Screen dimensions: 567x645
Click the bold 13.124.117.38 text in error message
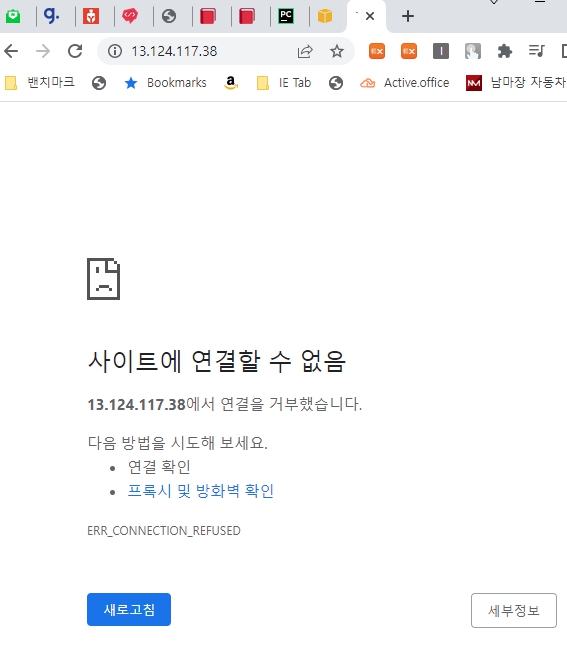(137, 405)
